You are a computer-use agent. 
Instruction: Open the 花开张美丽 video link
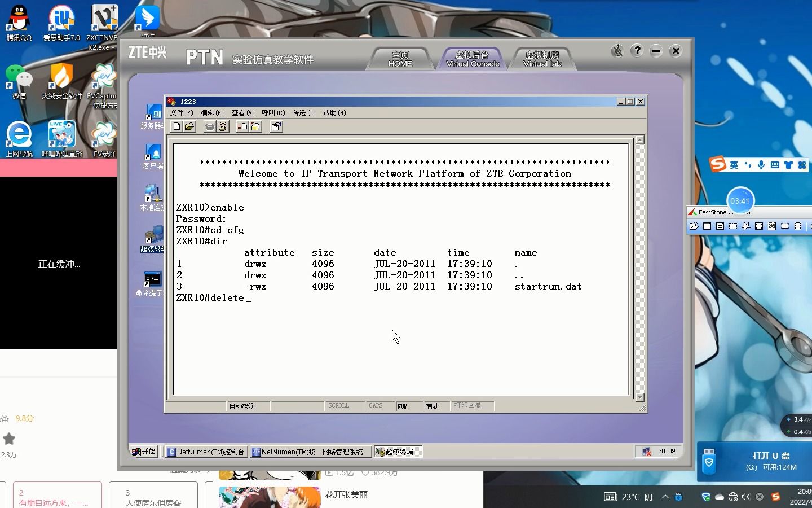pos(346,495)
